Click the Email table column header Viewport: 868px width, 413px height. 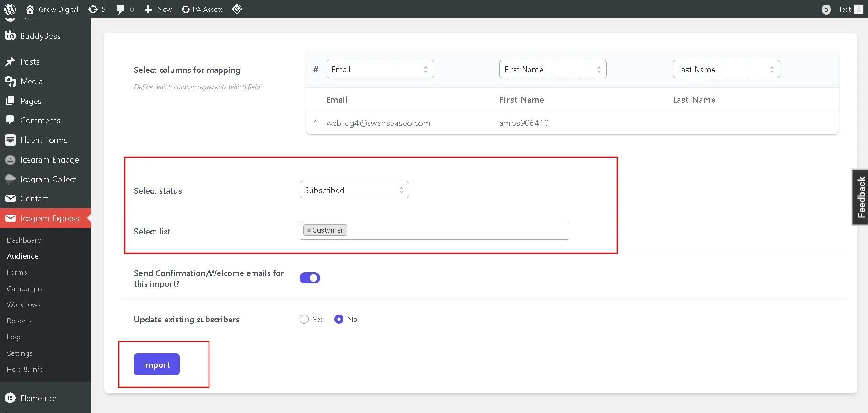[337, 99]
